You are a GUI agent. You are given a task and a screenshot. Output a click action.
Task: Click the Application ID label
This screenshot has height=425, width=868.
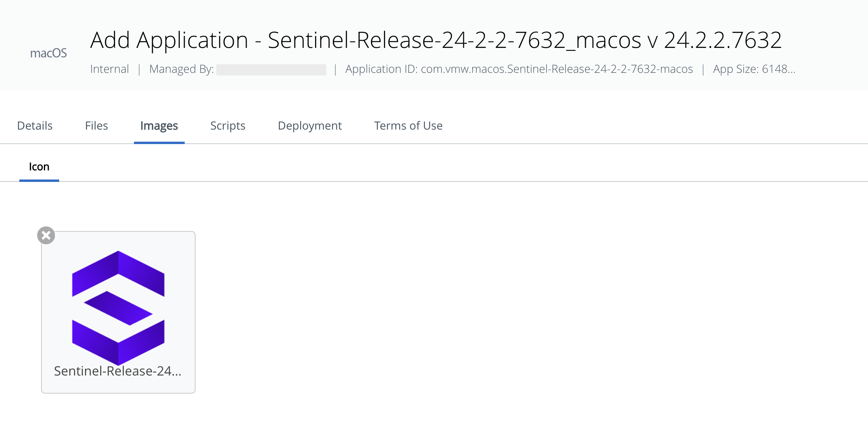tap(381, 69)
